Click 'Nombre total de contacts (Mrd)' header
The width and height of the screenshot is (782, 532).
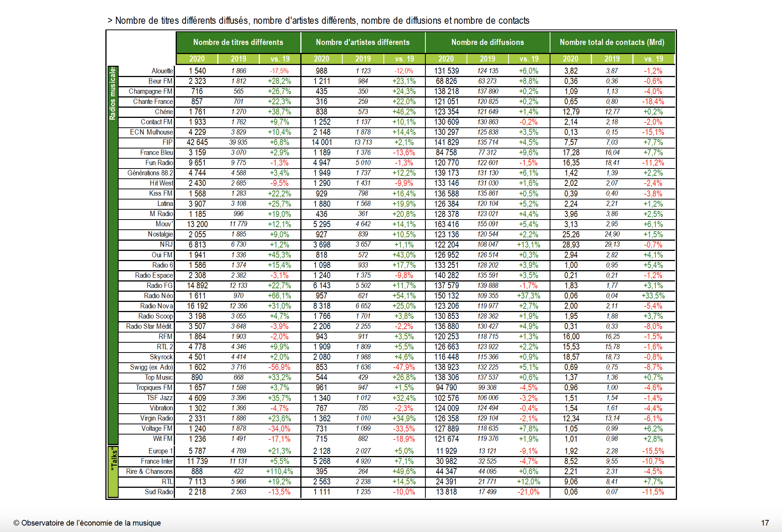pyautogui.click(x=612, y=42)
